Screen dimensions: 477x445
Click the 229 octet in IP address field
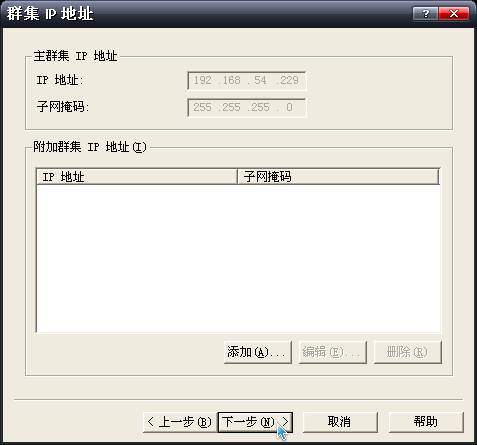289,80
